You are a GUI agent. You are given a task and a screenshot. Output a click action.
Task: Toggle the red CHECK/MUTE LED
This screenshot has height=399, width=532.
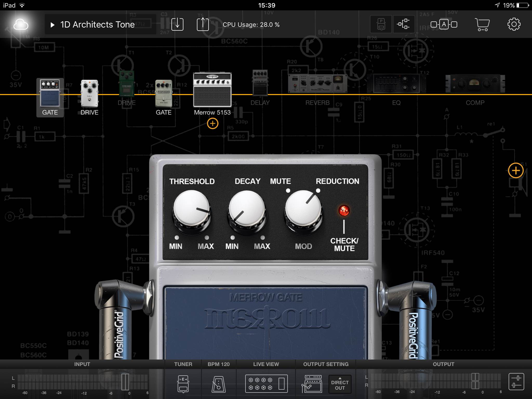[x=344, y=211]
